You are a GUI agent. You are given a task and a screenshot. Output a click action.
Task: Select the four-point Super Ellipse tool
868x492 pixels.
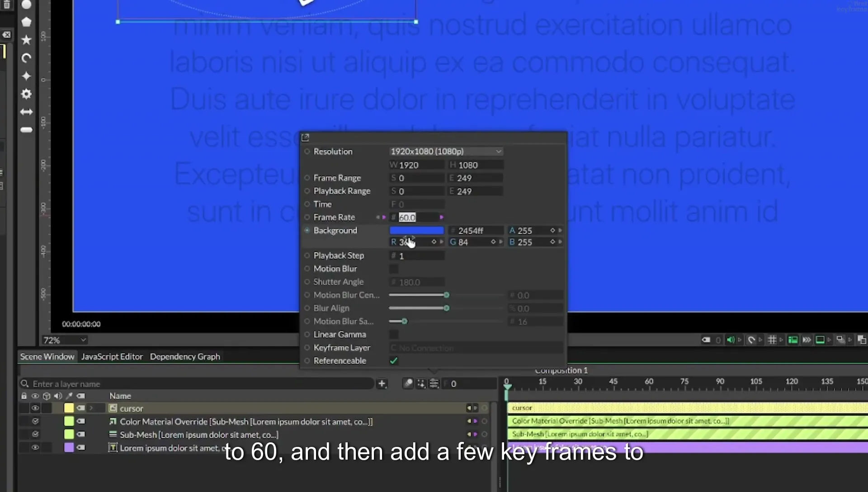(x=27, y=76)
